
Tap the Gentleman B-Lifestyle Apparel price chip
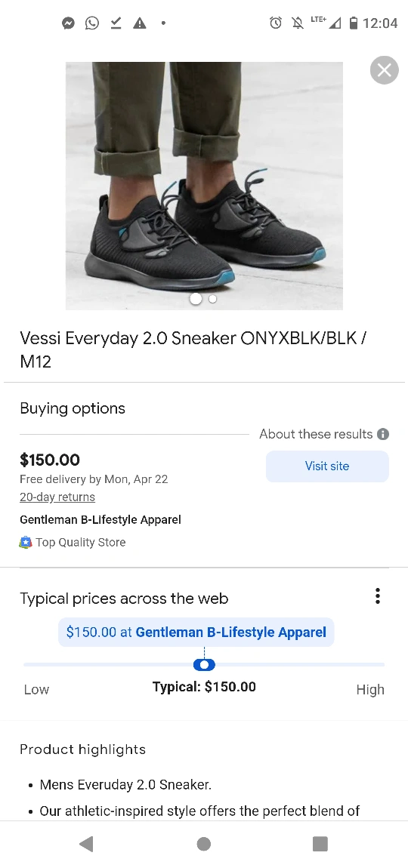point(196,633)
